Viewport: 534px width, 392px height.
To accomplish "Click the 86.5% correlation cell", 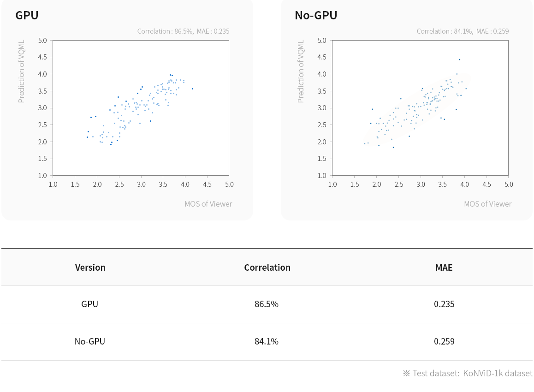I will coord(267,304).
